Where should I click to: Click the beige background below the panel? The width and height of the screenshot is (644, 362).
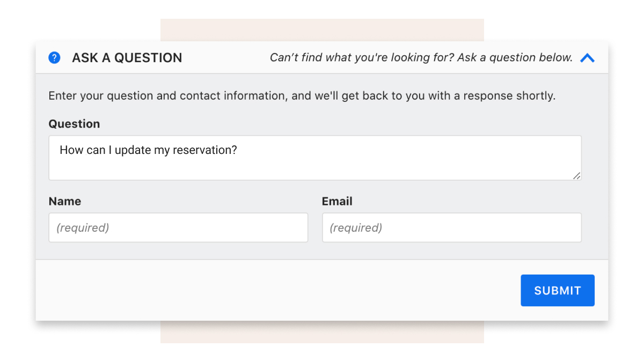(322, 333)
